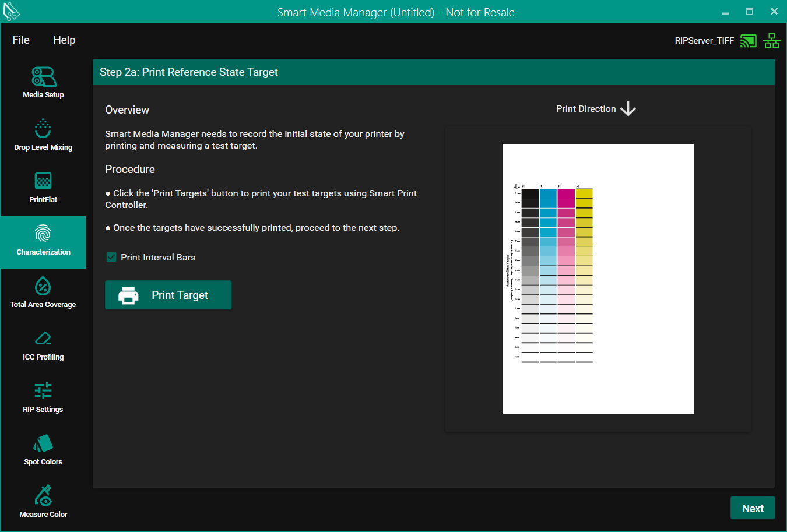This screenshot has width=787, height=532.
Task: Click the test target preview image
Action: tap(598, 279)
